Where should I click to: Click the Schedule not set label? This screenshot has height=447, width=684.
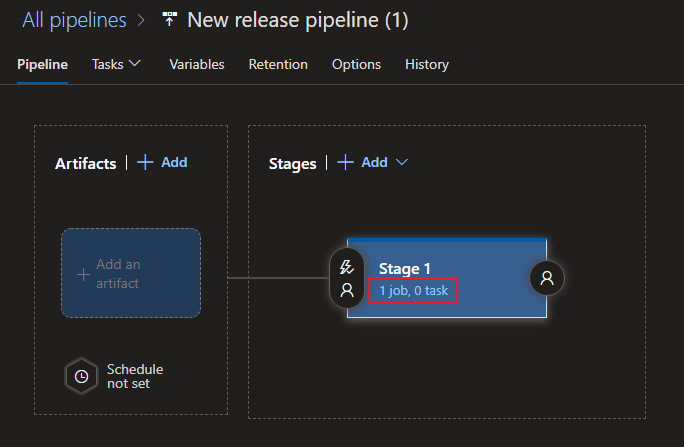(x=134, y=376)
